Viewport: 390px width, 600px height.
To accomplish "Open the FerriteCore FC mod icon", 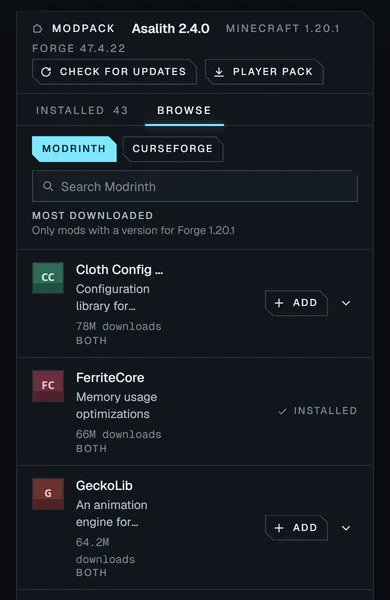I will coord(48,386).
